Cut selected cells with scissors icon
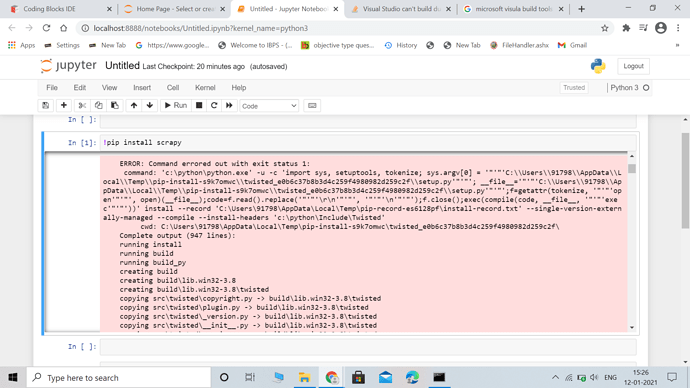Viewport: 690px width, 388px height. click(x=82, y=106)
